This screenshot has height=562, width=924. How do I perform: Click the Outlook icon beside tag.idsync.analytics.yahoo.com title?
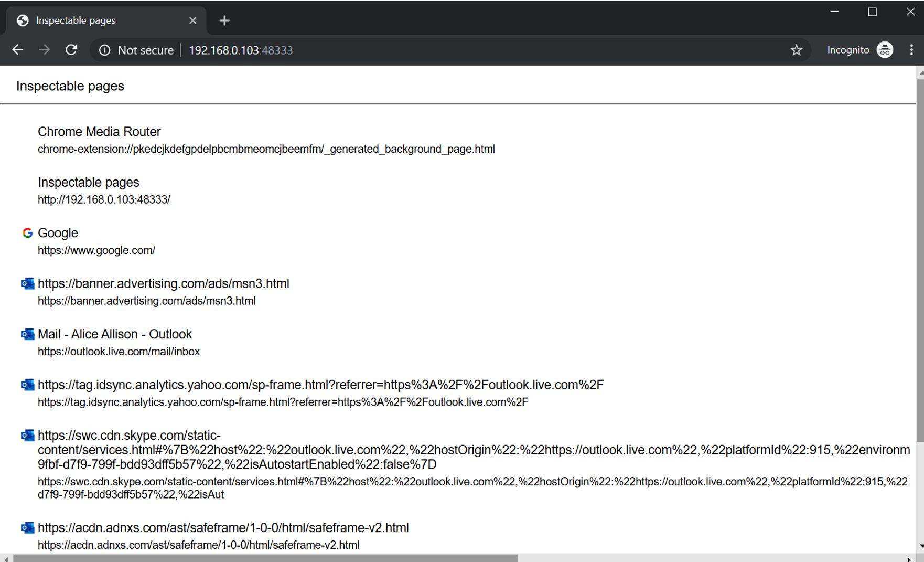click(x=27, y=385)
